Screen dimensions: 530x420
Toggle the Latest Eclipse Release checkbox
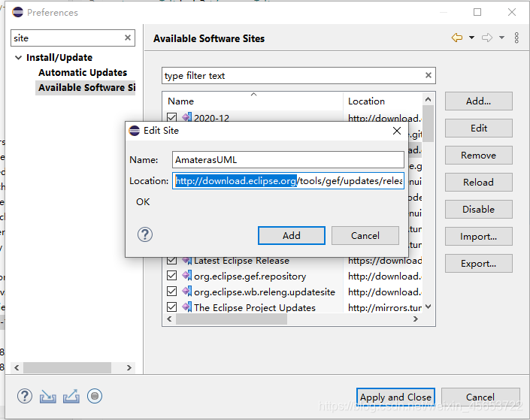pos(171,260)
